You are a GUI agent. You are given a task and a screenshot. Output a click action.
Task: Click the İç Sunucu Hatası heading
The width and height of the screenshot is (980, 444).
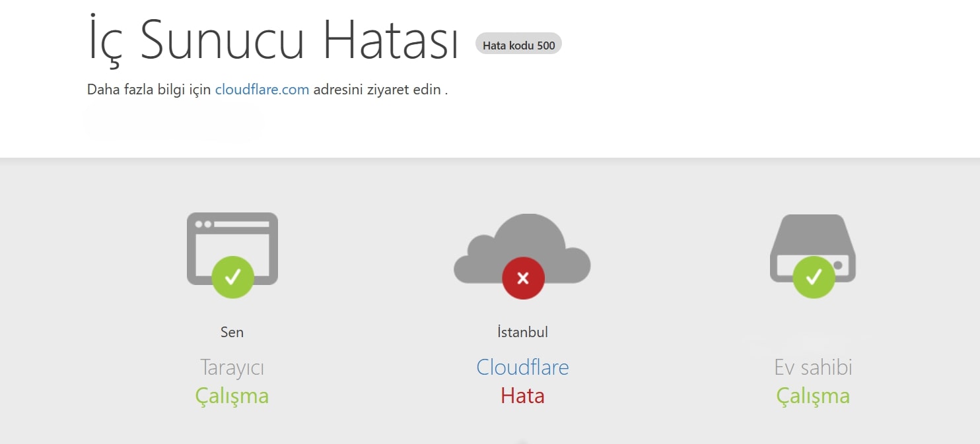click(274, 40)
